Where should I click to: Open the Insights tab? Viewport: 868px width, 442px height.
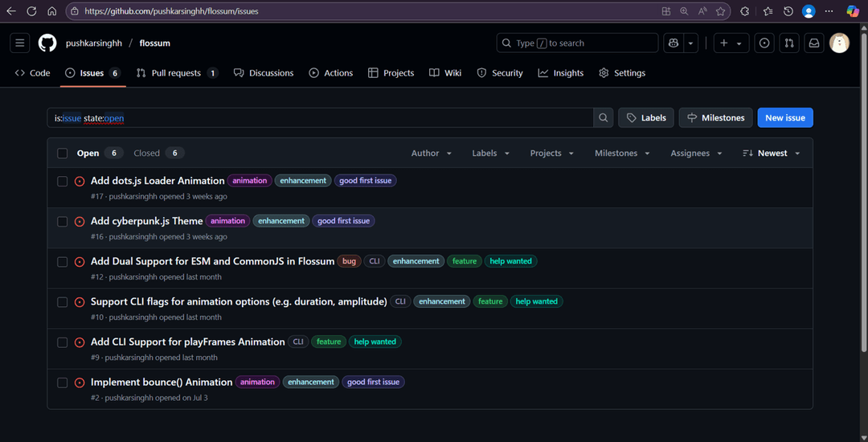click(x=561, y=73)
